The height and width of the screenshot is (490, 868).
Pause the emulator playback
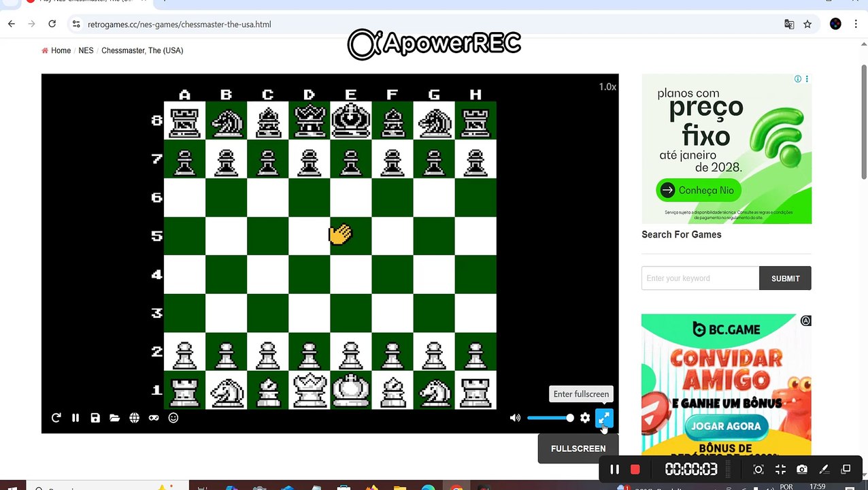tap(76, 418)
